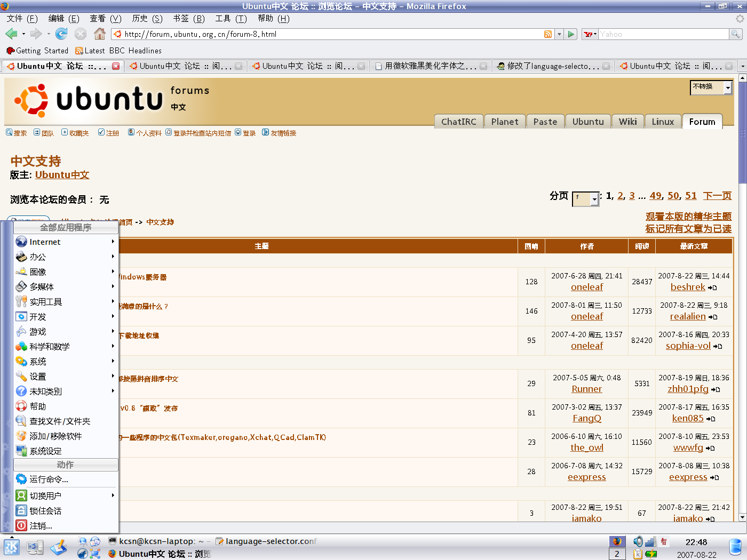Click the search magnifier icon next to Yahoo
The image size is (747, 560).
pos(736,34)
